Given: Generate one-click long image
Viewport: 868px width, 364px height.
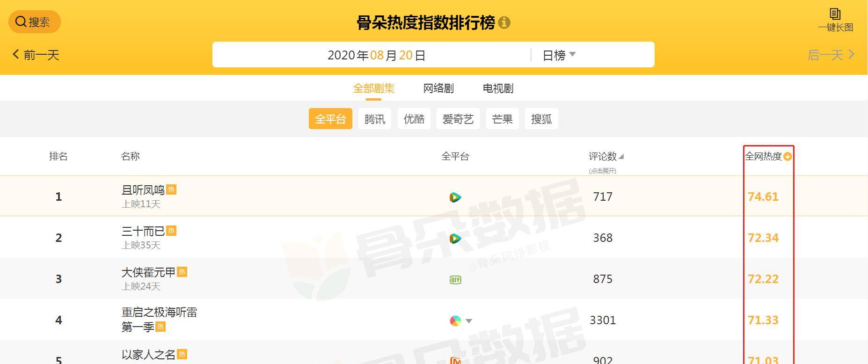Looking at the screenshot, I should [835, 20].
